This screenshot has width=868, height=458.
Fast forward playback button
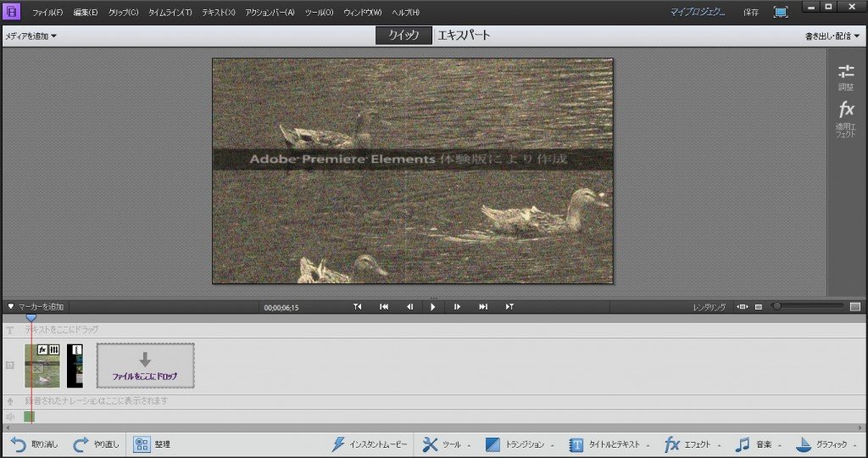pos(483,307)
